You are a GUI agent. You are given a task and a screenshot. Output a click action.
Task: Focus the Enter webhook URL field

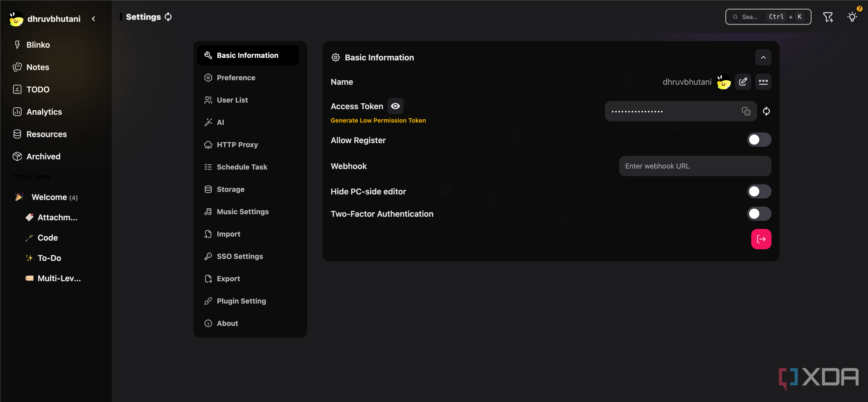click(x=695, y=166)
